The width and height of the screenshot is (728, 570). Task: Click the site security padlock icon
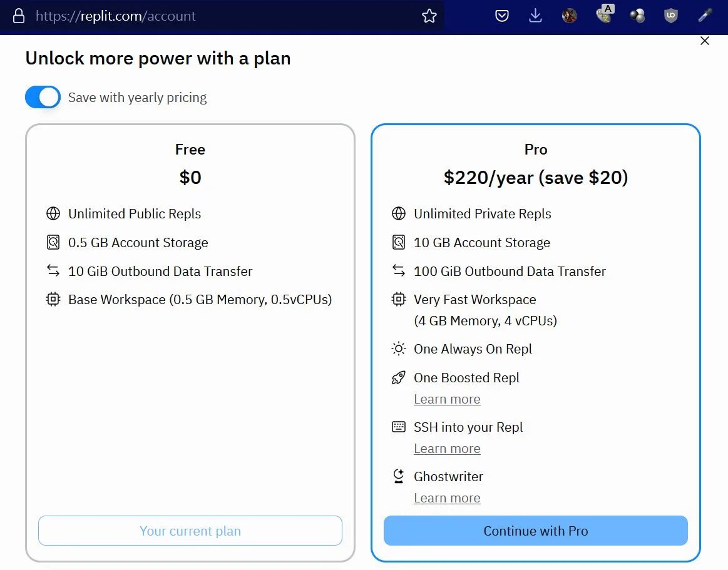point(19,16)
